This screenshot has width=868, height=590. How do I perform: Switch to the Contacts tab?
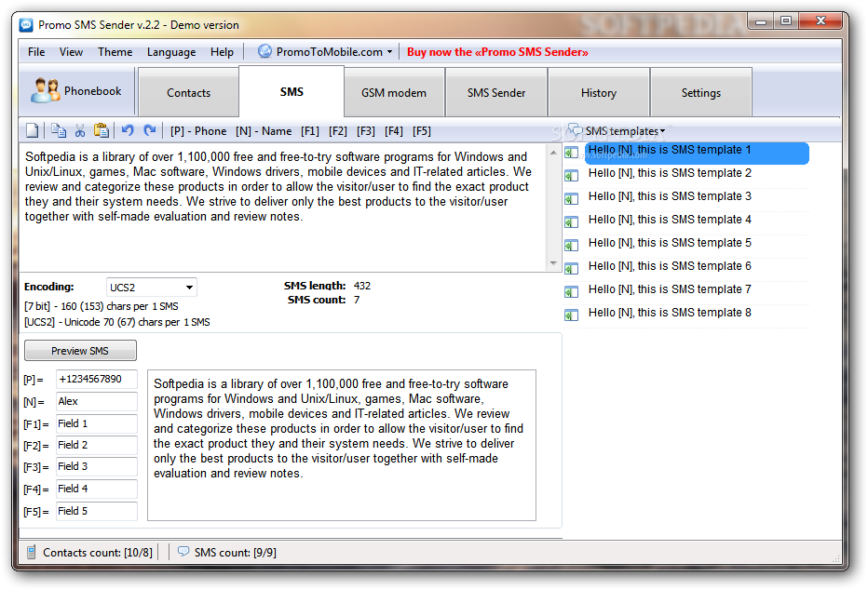(x=189, y=92)
